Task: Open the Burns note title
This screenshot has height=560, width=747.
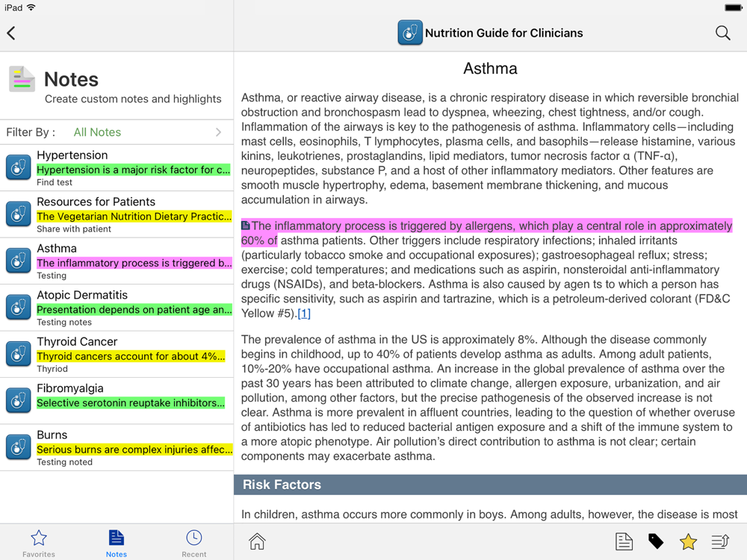Action: click(52, 435)
